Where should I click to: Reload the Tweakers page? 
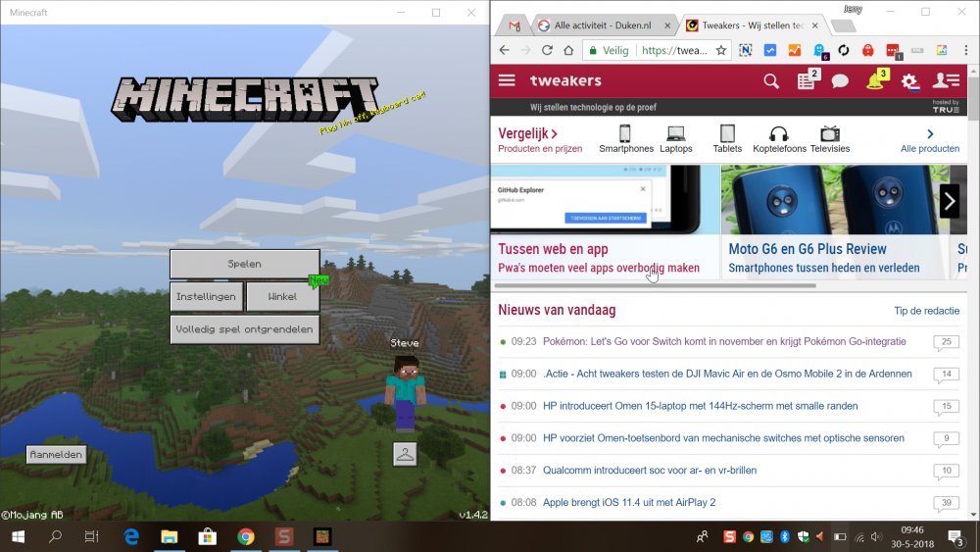click(547, 51)
